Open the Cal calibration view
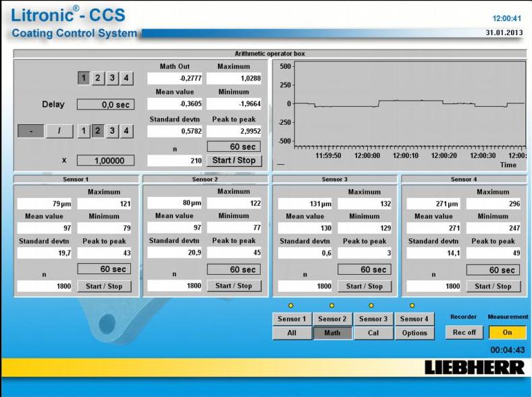 (373, 333)
